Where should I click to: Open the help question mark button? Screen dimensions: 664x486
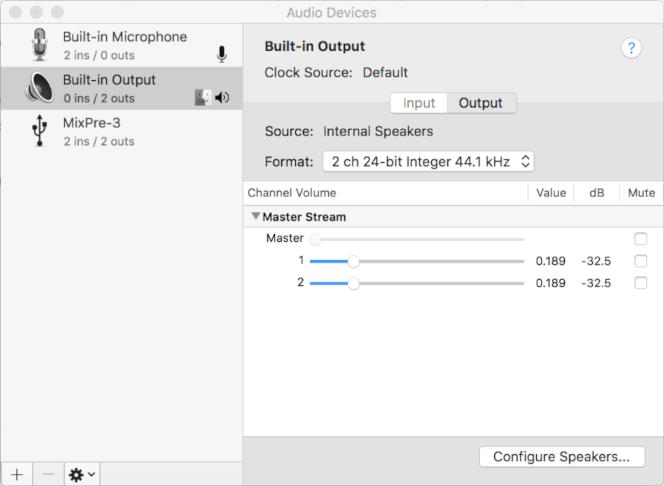click(631, 48)
